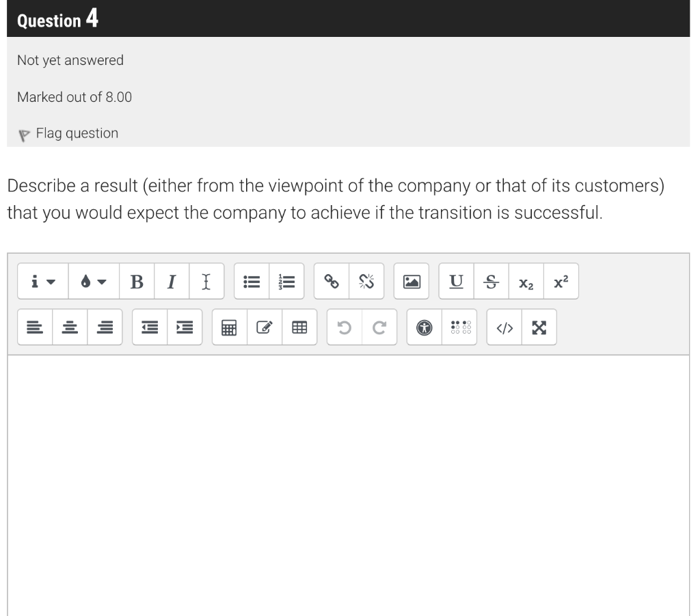
Task: Undo the last edit
Action: pyautogui.click(x=345, y=327)
